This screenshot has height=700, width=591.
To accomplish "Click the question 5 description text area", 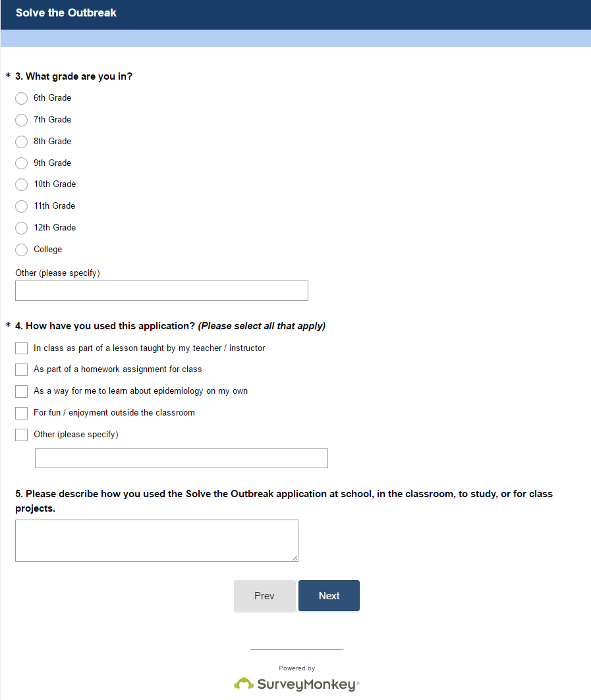I will point(157,541).
